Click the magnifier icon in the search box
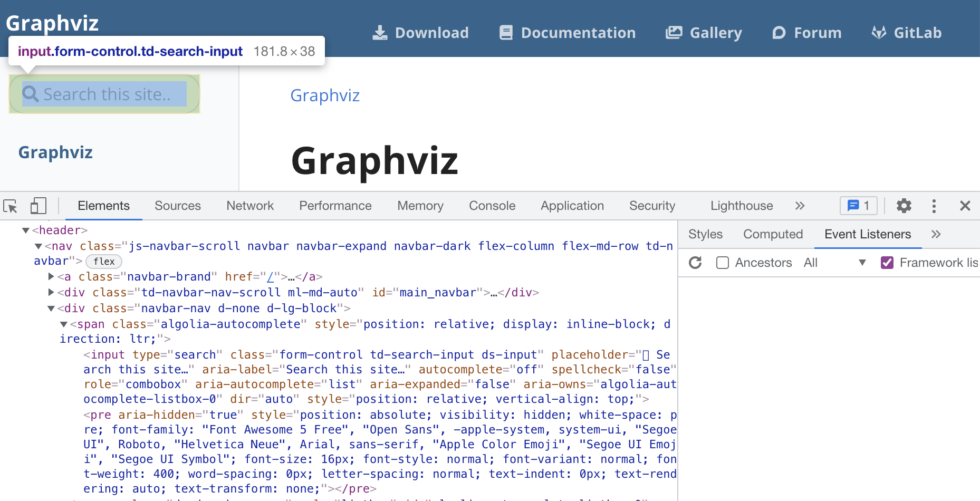 click(30, 94)
